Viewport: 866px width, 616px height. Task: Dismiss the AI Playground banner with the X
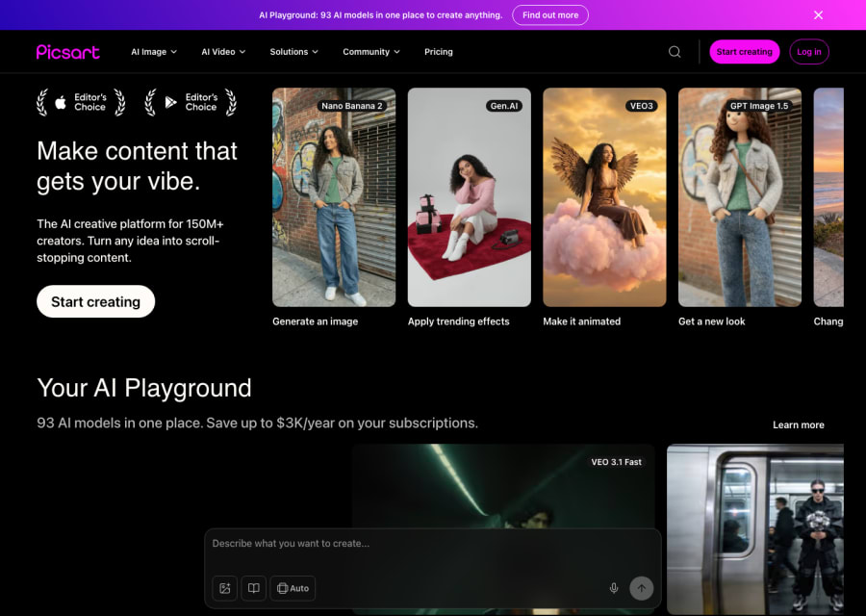pyautogui.click(x=818, y=14)
